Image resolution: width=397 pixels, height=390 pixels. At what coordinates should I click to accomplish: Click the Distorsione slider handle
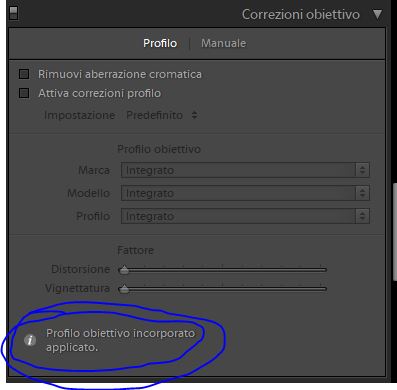coord(124,269)
